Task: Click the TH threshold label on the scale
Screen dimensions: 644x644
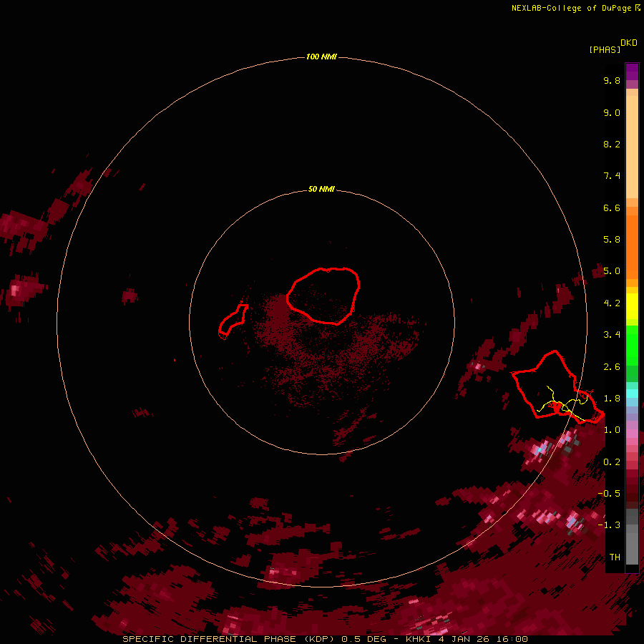Action: coord(615,557)
